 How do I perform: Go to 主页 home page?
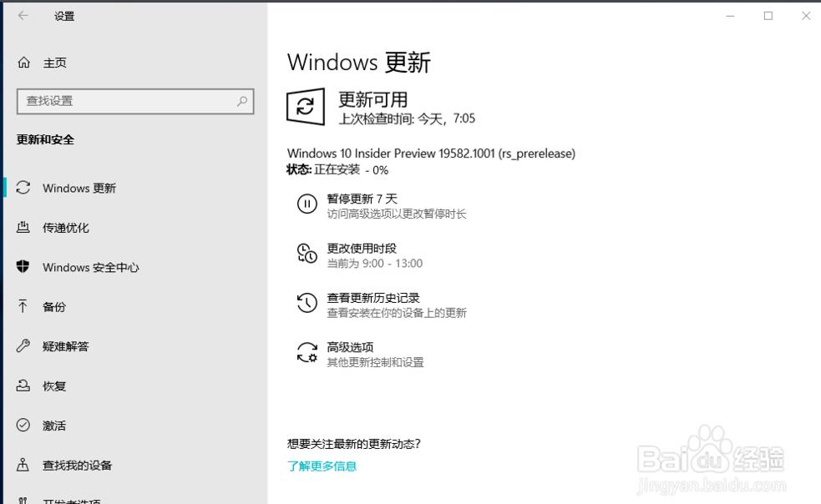[55, 63]
